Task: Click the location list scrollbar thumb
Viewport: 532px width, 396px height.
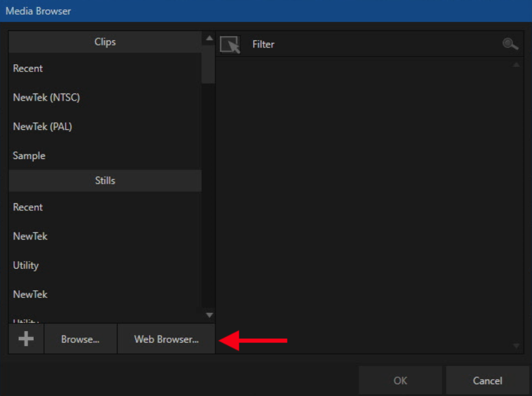Action: [208, 64]
